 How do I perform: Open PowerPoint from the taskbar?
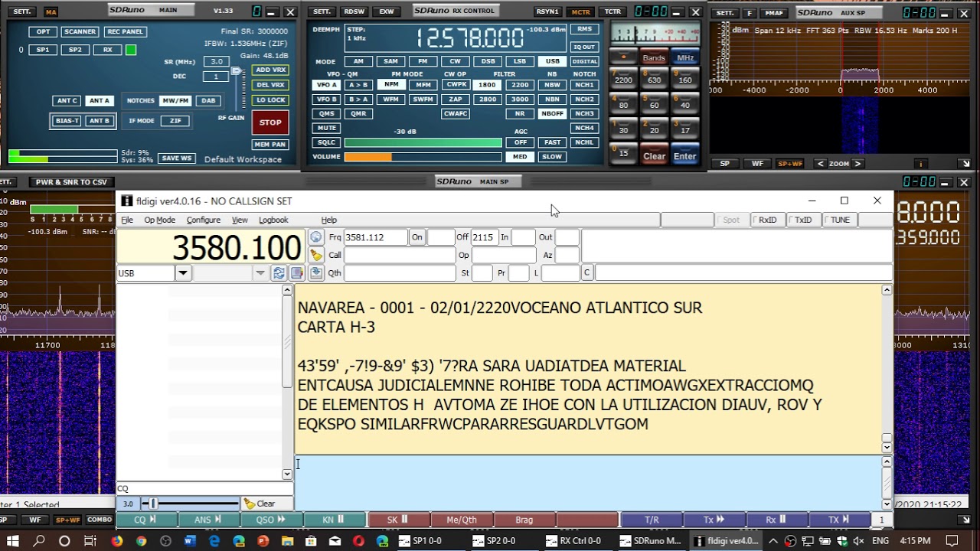click(x=263, y=541)
